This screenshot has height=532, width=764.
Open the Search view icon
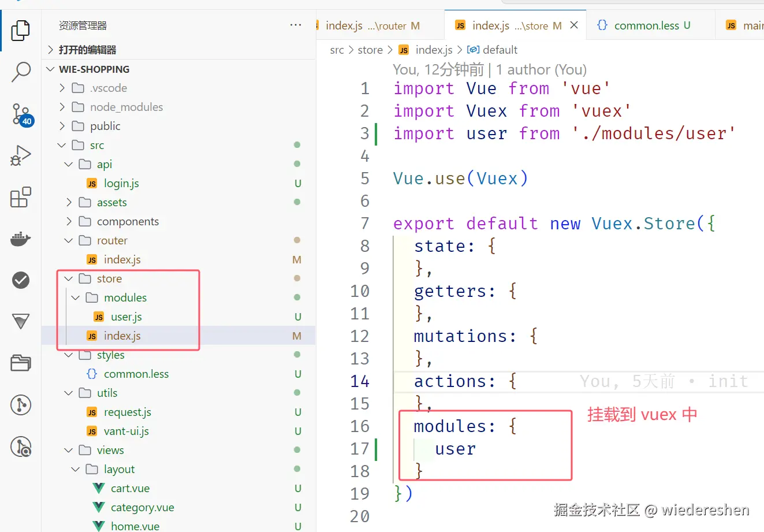click(x=21, y=72)
